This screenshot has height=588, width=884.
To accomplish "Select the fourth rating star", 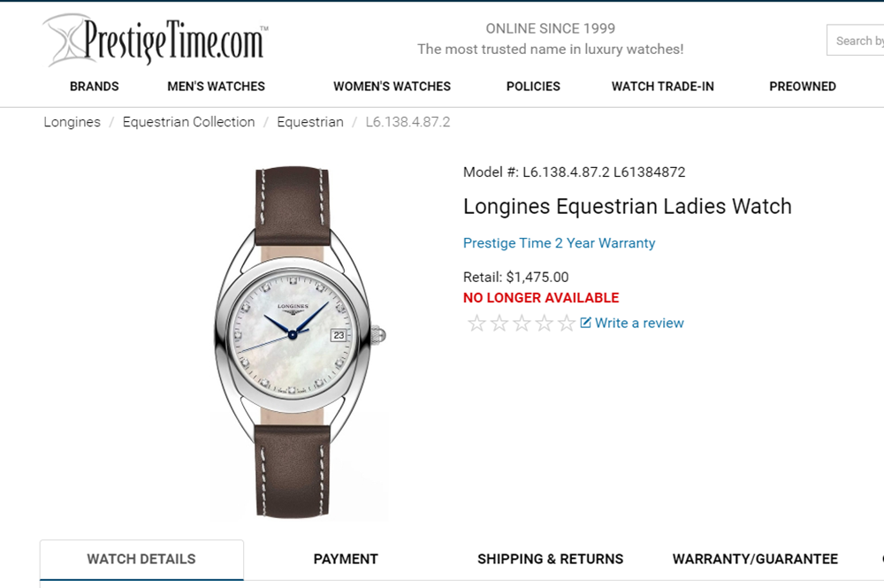I will coord(544,323).
